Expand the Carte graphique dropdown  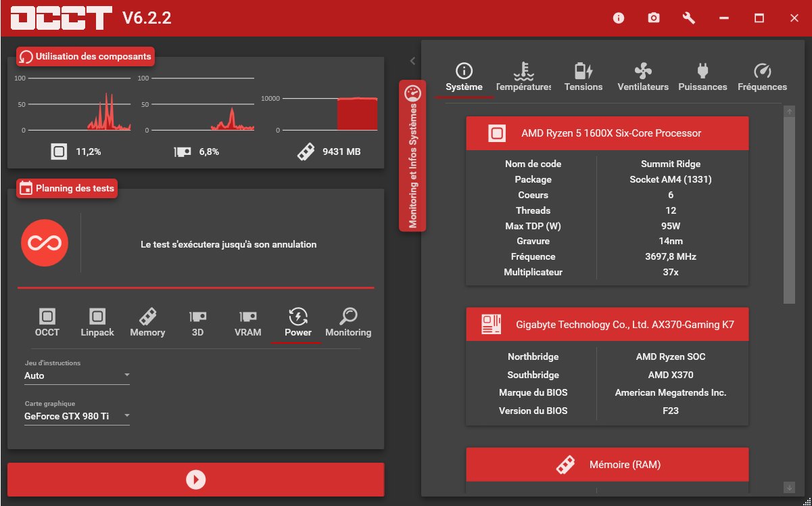coord(76,416)
